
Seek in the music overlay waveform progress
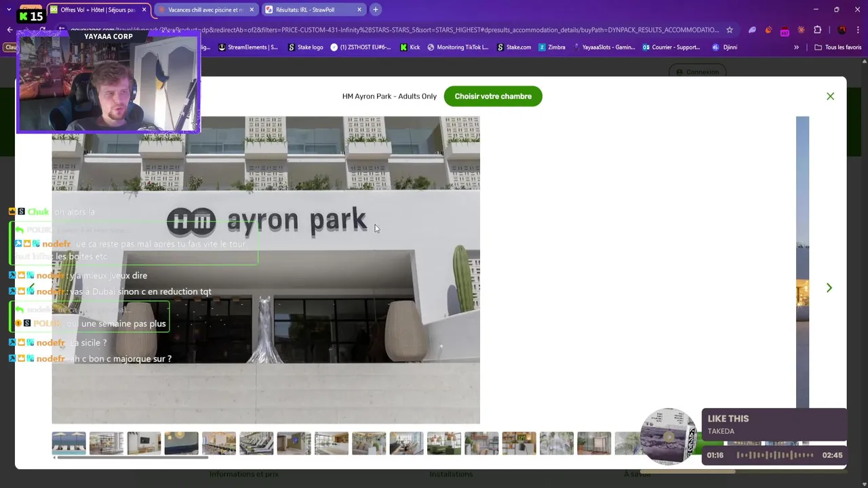[775, 455]
